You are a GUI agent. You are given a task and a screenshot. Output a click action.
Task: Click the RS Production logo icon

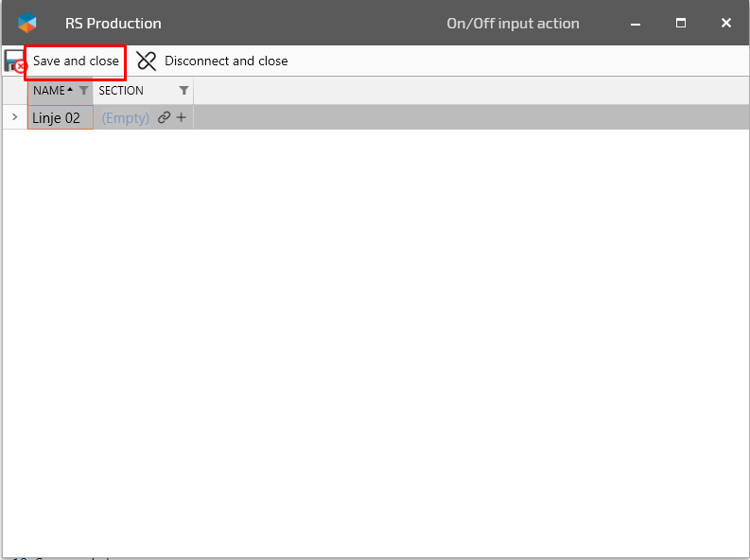pyautogui.click(x=27, y=23)
